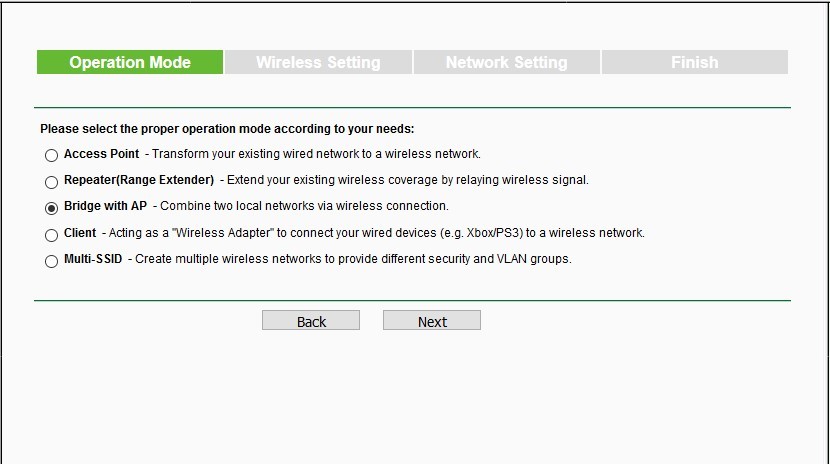The width and height of the screenshot is (830, 464).
Task: Click the bold 'Client' label text
Action: point(80,233)
